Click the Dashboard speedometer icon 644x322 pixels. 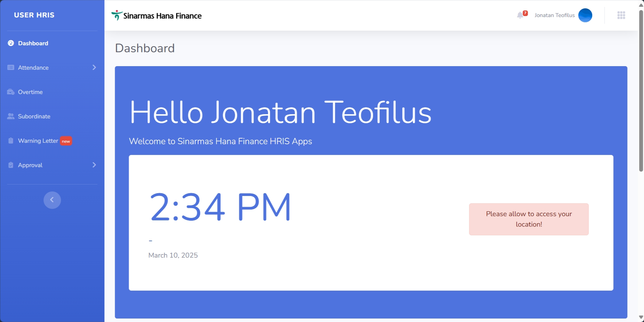pyautogui.click(x=11, y=43)
